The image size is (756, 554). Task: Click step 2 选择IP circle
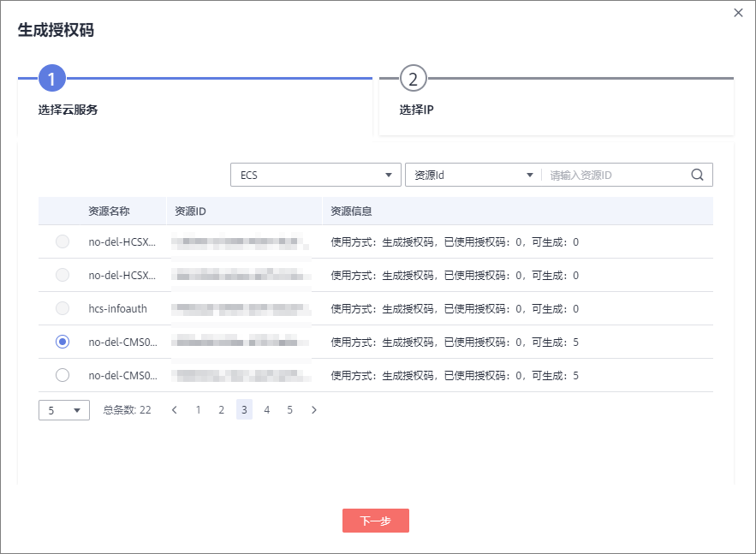click(x=414, y=78)
